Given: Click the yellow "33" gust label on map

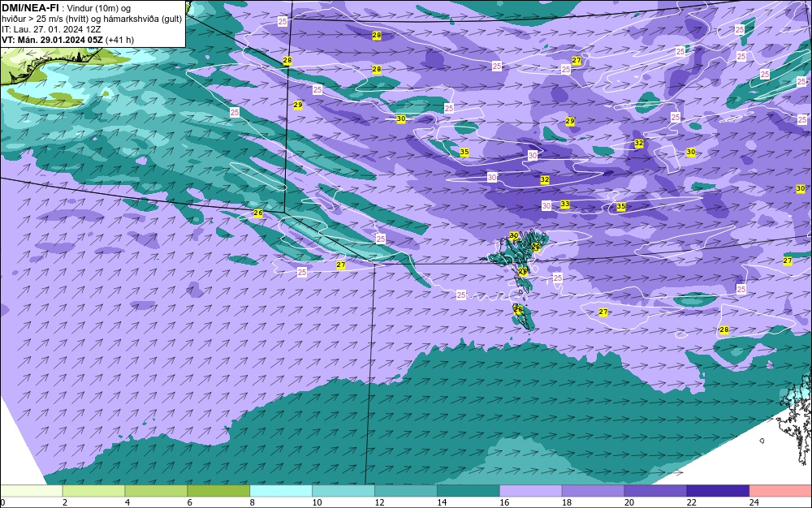Looking at the screenshot, I should click(x=565, y=204).
